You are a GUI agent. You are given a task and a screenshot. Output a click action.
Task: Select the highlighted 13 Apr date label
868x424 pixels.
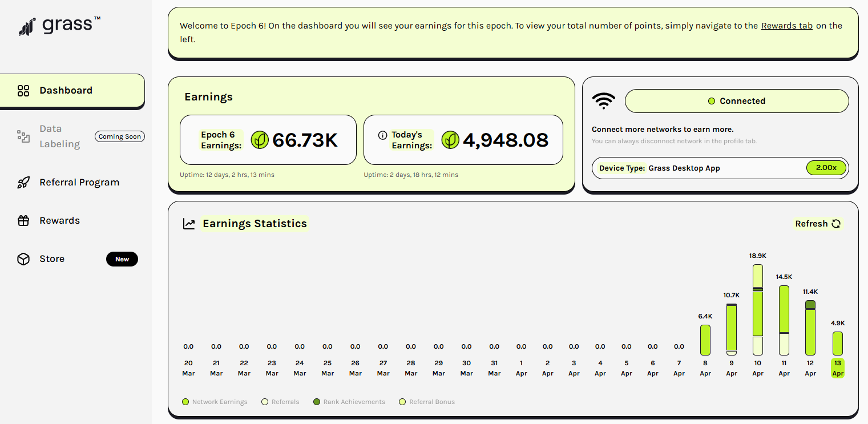837,368
